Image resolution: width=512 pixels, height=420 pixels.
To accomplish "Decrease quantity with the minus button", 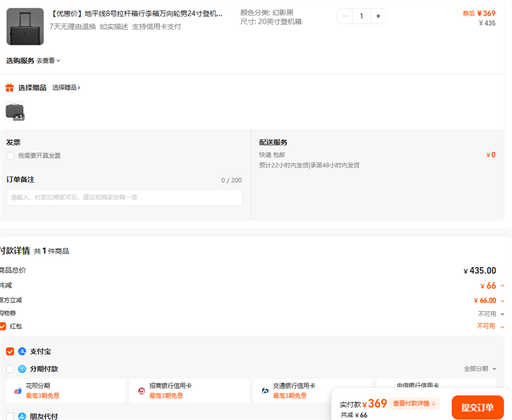I will pos(346,16).
